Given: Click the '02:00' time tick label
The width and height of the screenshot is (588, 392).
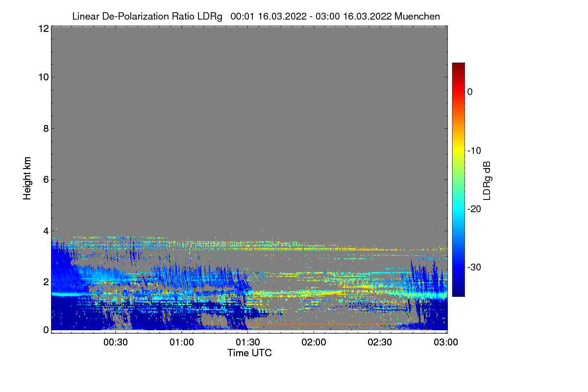Looking at the screenshot, I should (x=314, y=343).
